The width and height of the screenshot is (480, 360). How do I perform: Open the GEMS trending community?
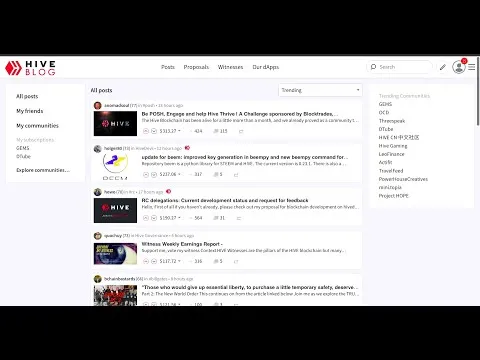pos(385,104)
